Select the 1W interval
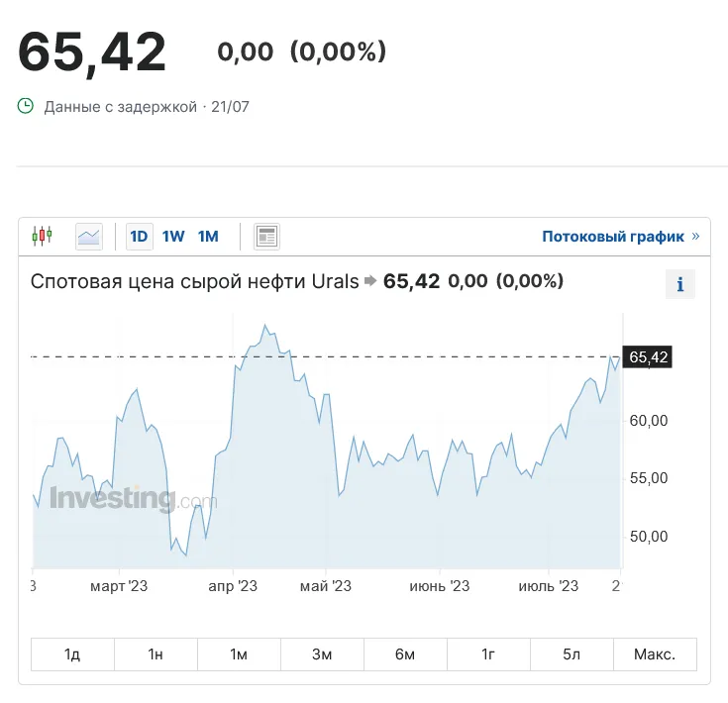Screen dimensions: 728x703 pyautogui.click(x=173, y=236)
